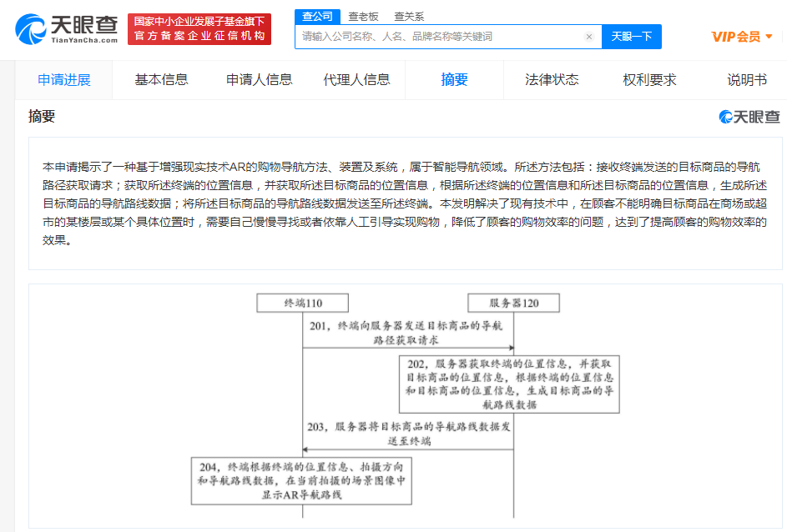Open the 基本信息 tab
This screenshot has height=532, width=787.
(161, 80)
